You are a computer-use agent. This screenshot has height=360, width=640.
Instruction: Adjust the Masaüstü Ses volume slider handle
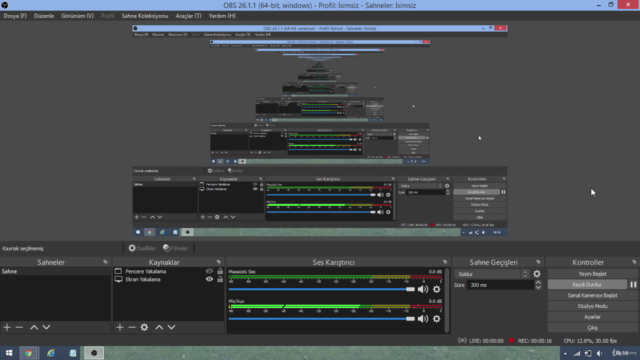[x=410, y=289]
